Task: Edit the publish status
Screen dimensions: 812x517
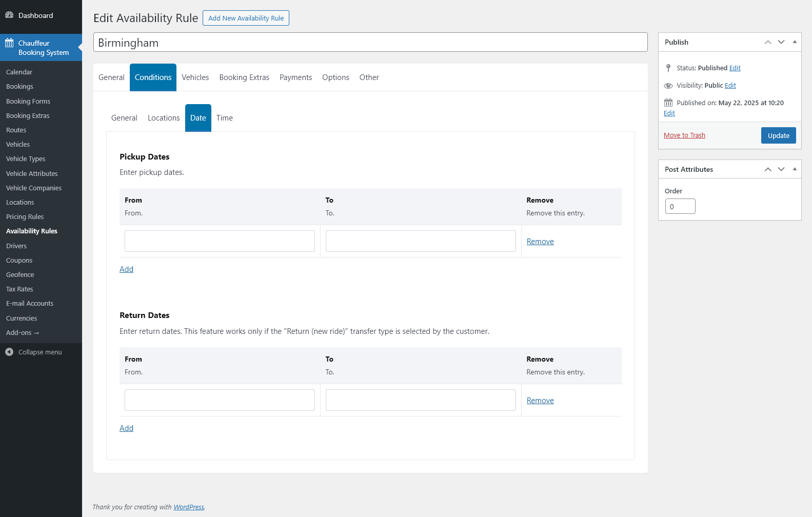Action: pyautogui.click(x=735, y=68)
